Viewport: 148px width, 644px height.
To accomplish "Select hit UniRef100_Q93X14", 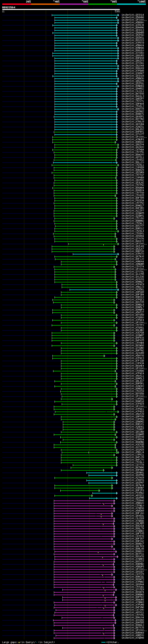I will pos(133,15).
